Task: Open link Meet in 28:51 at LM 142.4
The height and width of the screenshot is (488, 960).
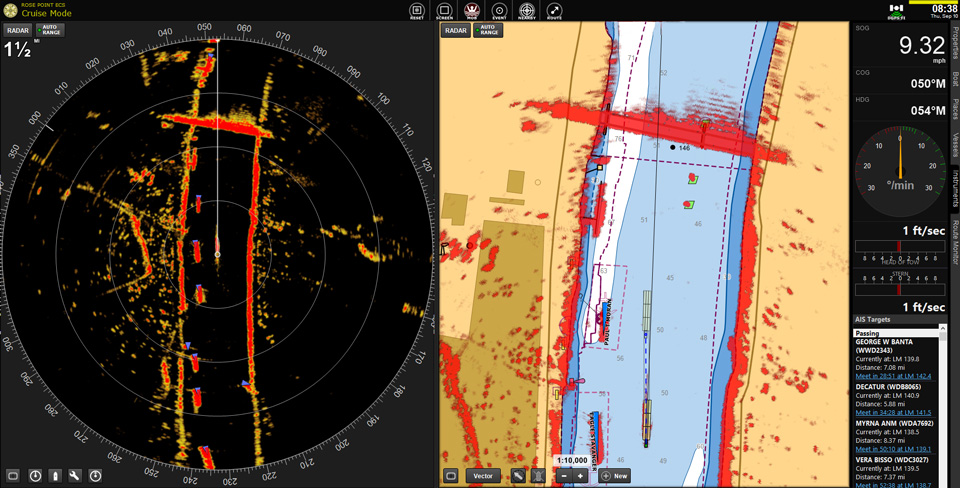Action: pos(893,376)
